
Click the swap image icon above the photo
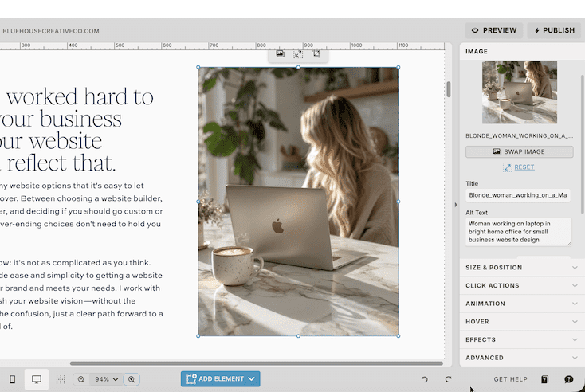(280, 53)
